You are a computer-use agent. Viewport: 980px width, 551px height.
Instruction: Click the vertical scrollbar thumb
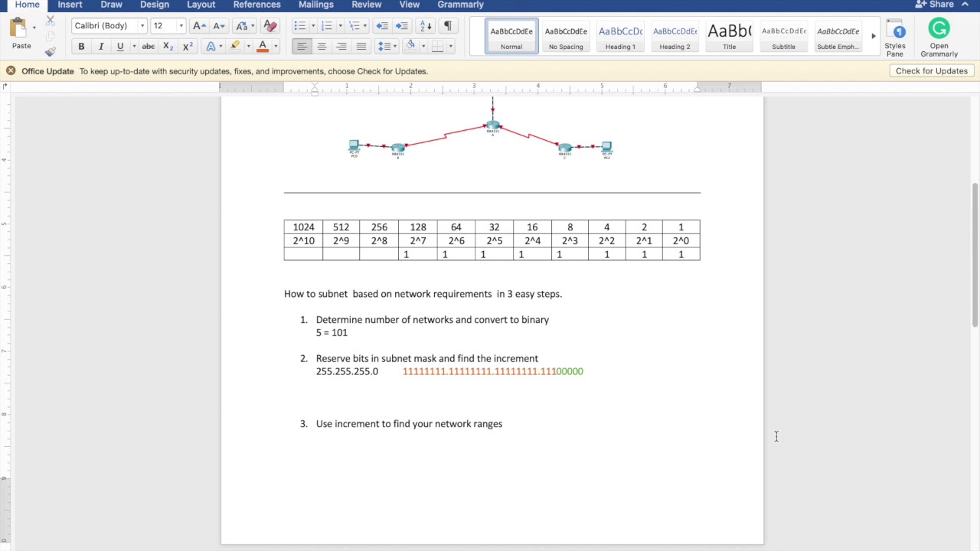pyautogui.click(x=975, y=256)
